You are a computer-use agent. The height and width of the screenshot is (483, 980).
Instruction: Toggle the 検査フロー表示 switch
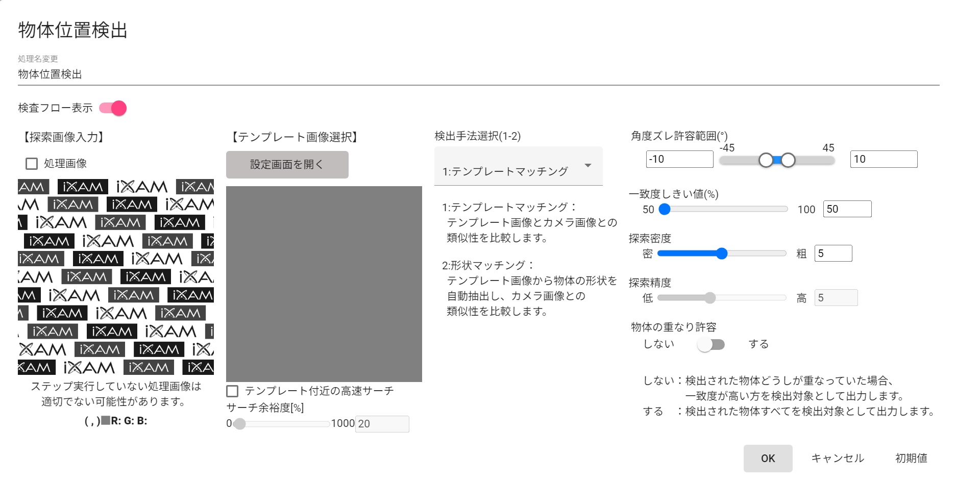click(113, 108)
